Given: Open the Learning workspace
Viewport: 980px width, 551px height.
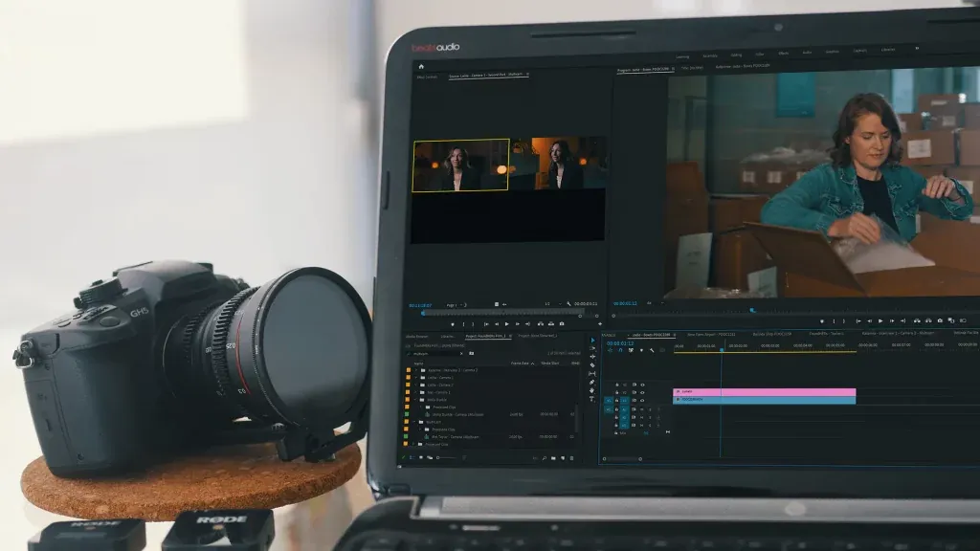Looking at the screenshot, I should 682,56.
